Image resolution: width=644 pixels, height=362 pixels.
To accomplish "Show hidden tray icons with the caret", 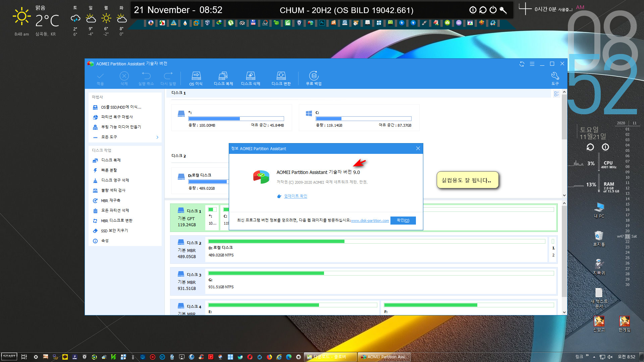I will [594, 357].
